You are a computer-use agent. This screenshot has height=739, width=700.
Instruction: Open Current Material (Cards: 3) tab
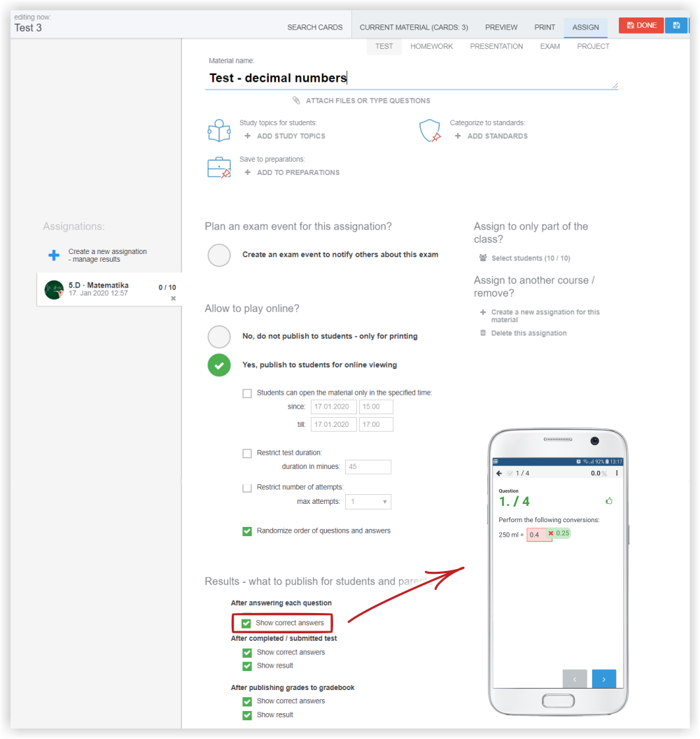coord(414,27)
